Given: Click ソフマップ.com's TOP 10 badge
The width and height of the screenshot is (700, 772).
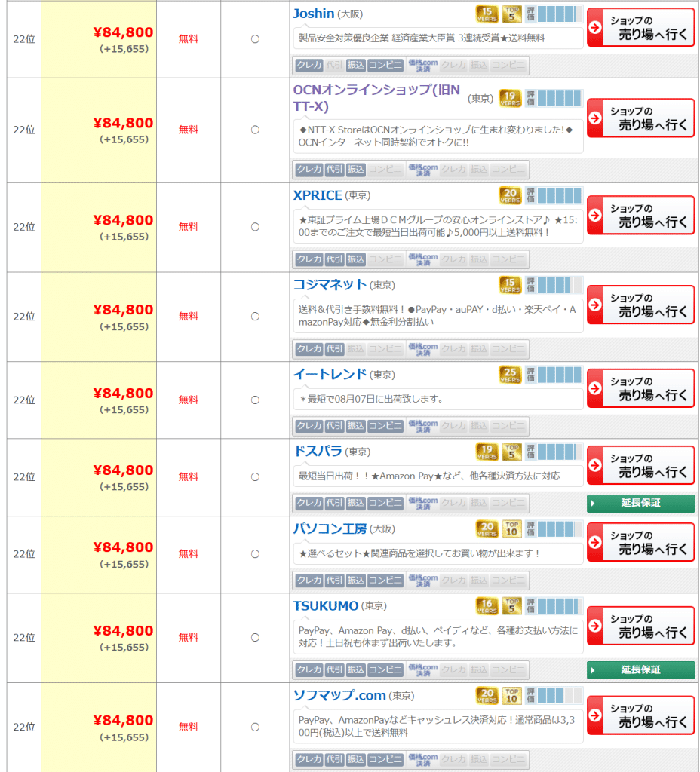Looking at the screenshot, I should 511,696.
